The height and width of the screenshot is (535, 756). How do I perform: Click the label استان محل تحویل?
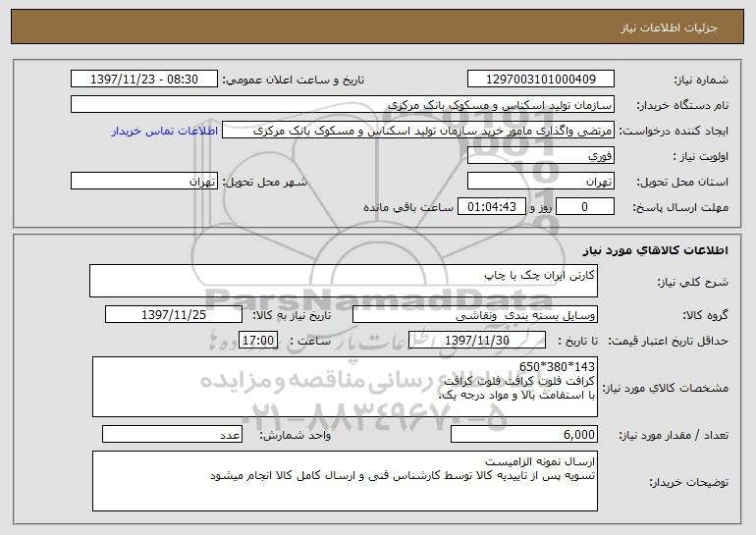click(x=682, y=182)
